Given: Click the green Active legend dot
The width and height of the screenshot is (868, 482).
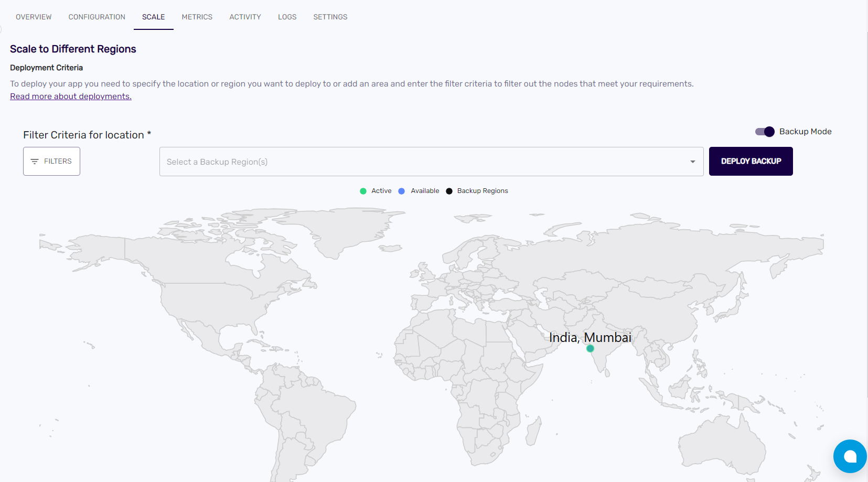Looking at the screenshot, I should point(363,191).
